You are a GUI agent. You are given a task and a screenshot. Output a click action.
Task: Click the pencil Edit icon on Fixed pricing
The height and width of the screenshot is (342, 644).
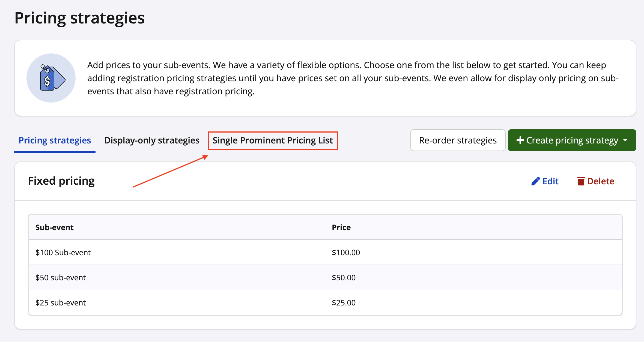point(535,181)
